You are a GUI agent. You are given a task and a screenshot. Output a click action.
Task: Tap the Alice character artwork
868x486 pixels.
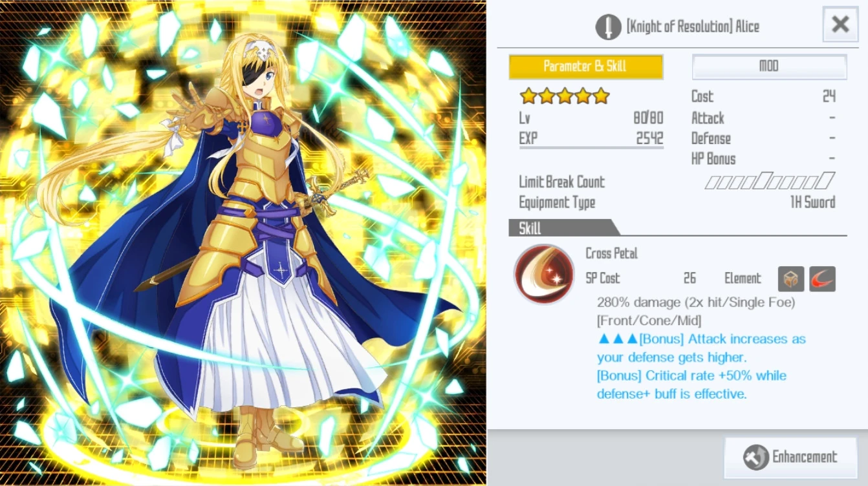pos(243,243)
